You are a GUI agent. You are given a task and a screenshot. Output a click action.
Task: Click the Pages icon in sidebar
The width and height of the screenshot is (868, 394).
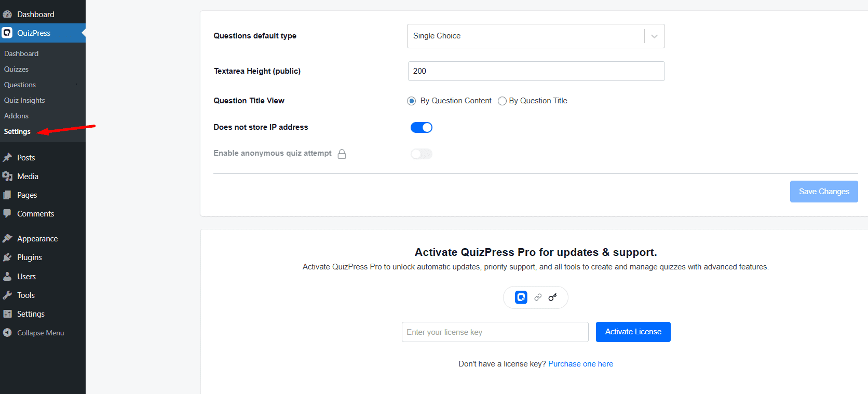point(7,195)
